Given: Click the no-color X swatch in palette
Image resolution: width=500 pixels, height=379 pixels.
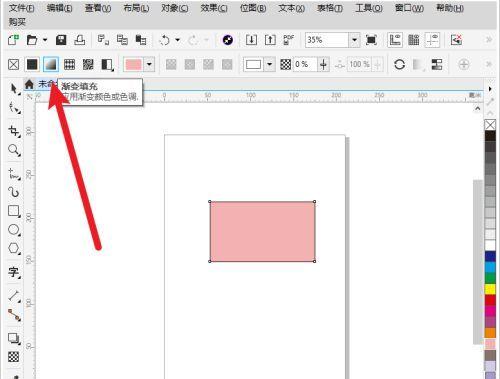Looking at the screenshot, I should 490,125.
